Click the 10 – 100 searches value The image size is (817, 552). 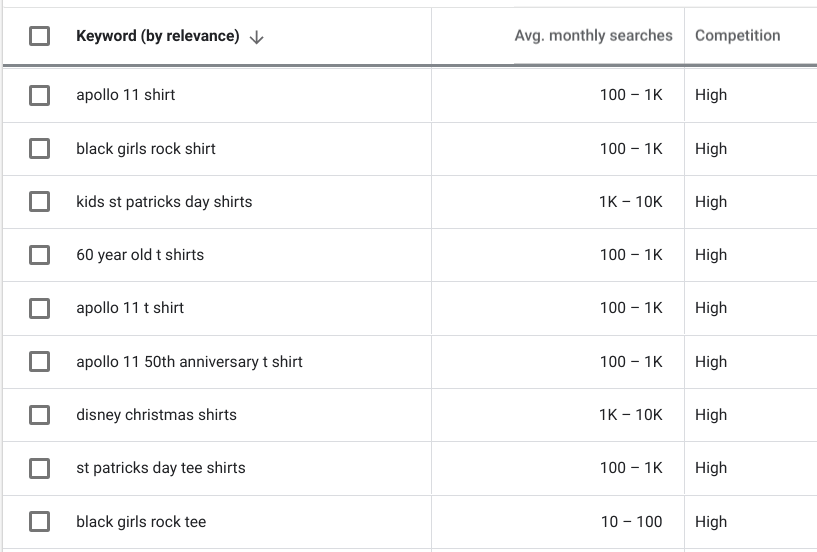click(632, 522)
